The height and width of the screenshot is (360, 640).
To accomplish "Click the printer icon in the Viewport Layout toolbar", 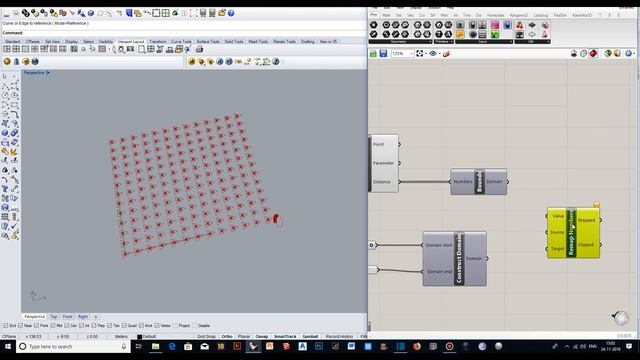I will (x=199, y=49).
